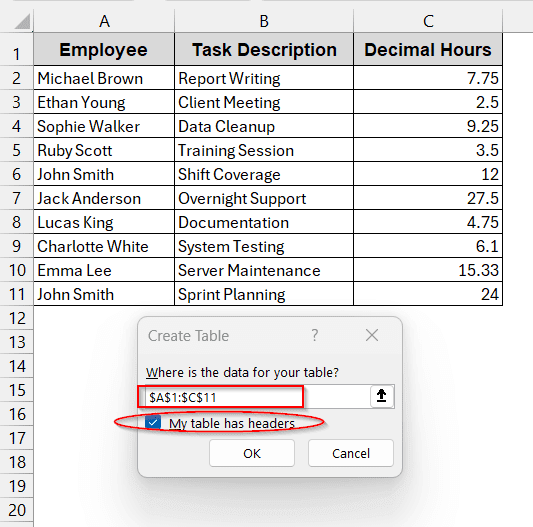
Task: Click the Server Maintenance cell
Action: click(x=264, y=270)
